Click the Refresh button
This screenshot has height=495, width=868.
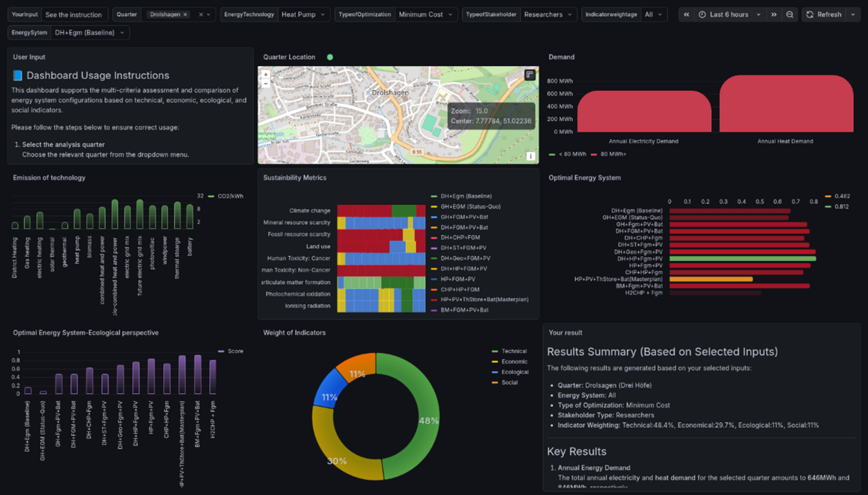point(824,14)
